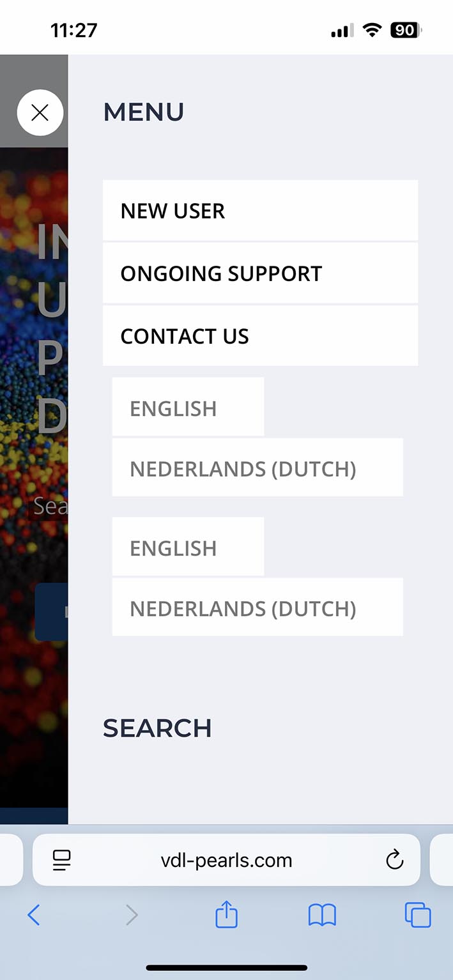The height and width of the screenshot is (980, 453).
Task: Pick the lower ENGLISH language option
Action: (x=188, y=547)
